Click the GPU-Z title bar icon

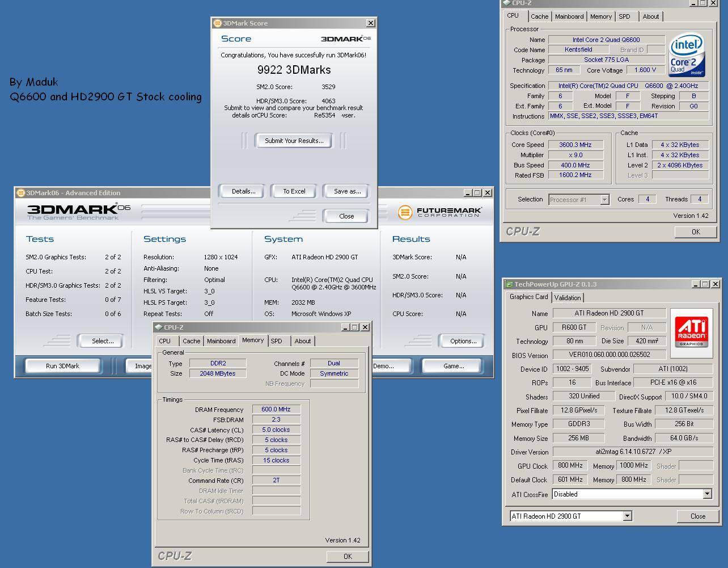tap(509, 284)
